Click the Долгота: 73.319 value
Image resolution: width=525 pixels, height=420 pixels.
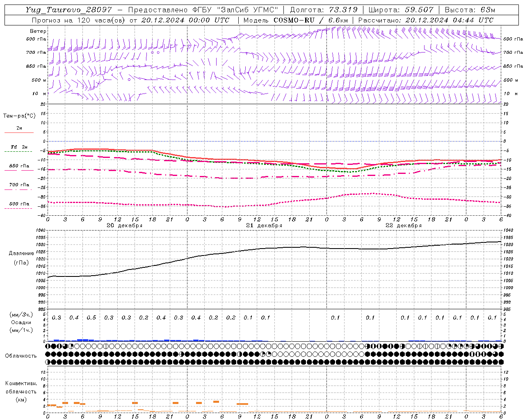[324, 10]
